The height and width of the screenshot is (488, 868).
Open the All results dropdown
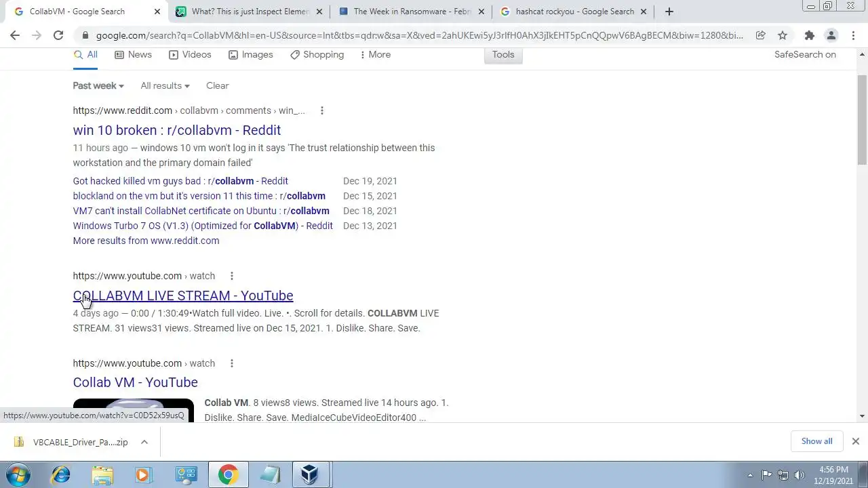click(165, 85)
